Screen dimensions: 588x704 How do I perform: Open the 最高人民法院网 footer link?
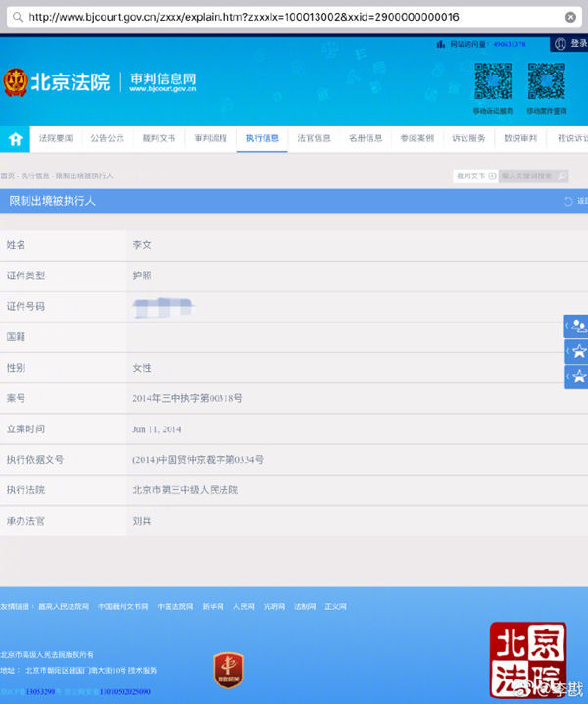[64, 607]
